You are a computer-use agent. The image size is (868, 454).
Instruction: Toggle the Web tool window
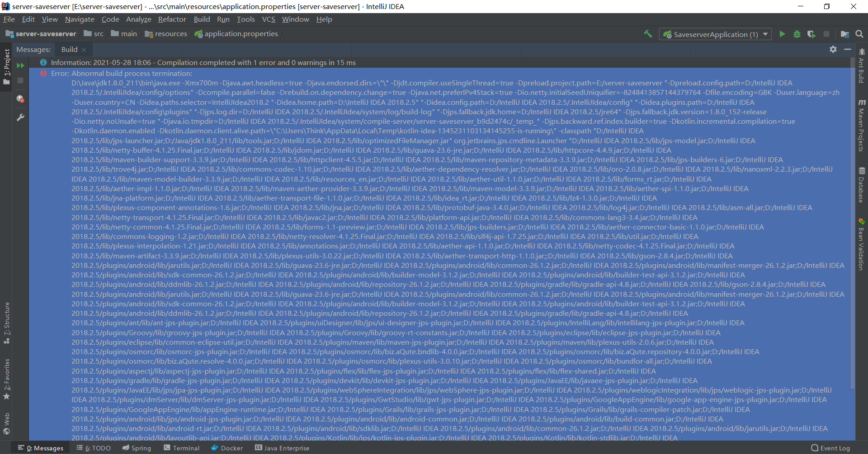6,424
